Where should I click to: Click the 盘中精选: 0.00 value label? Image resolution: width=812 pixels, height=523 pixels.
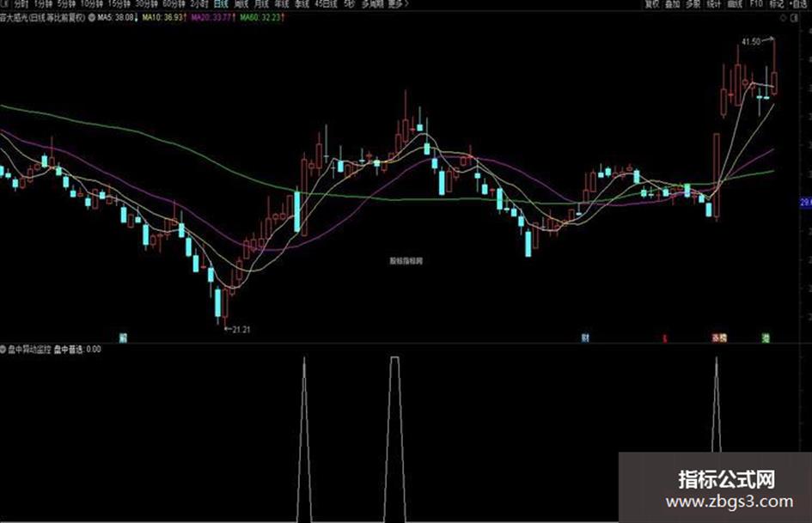(77, 350)
